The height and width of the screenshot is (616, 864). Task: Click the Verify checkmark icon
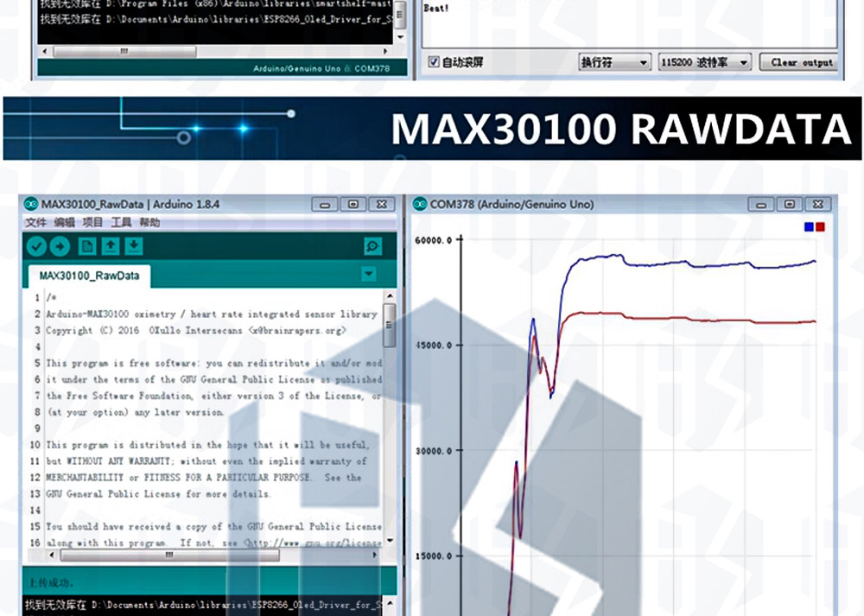(37, 246)
